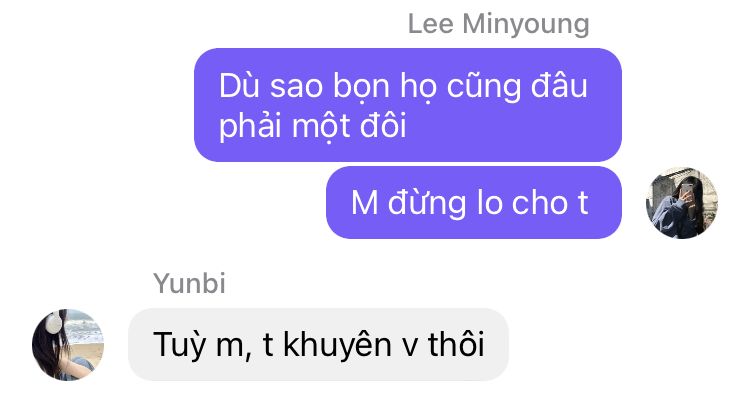Select the purple bubble "Dù sao bọn họ cũng đâu phải một đôi"

[x=408, y=105]
